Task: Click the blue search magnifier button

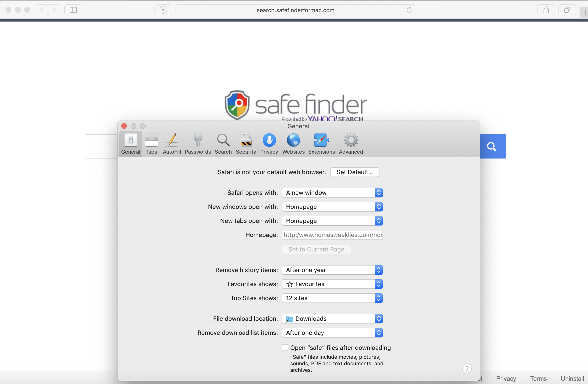Action: 492,147
